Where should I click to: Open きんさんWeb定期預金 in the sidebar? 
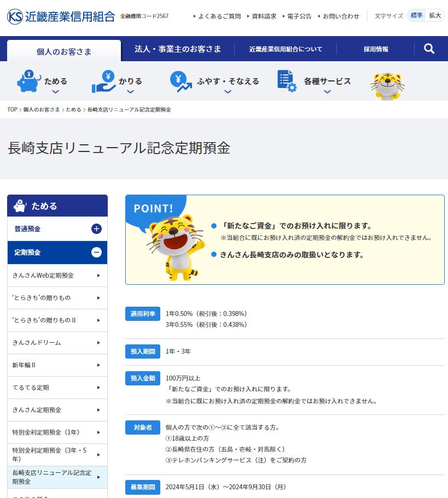click(57, 276)
